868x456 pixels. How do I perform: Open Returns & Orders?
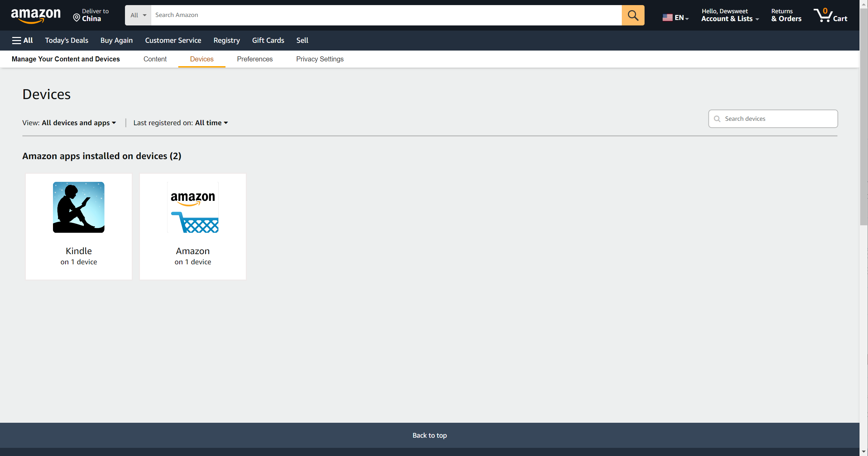[786, 15]
